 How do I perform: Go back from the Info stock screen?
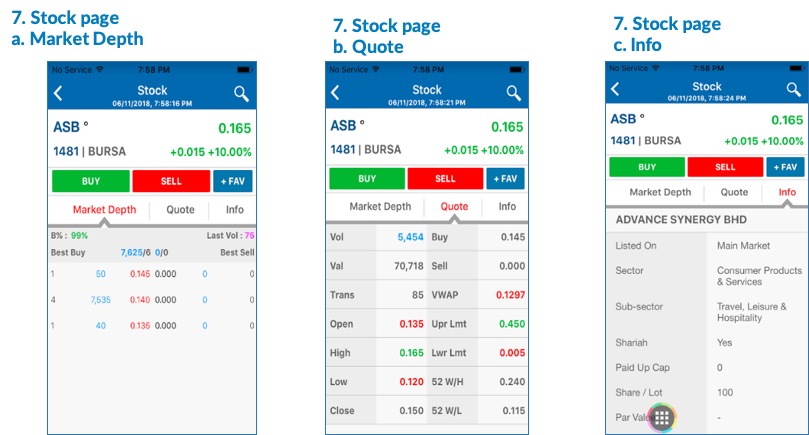(614, 89)
